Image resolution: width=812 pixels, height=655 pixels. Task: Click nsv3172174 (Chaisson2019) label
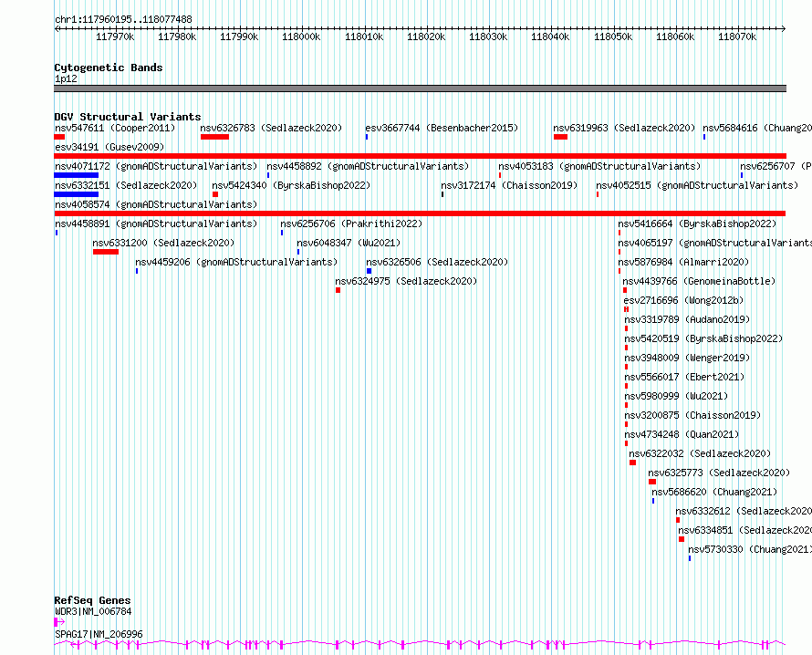click(509, 185)
